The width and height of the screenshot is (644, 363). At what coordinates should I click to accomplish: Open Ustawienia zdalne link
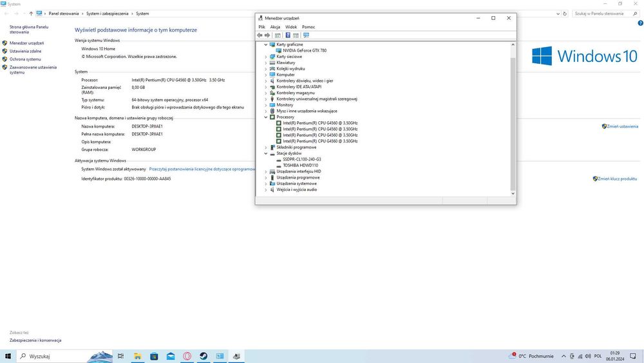pyautogui.click(x=26, y=52)
